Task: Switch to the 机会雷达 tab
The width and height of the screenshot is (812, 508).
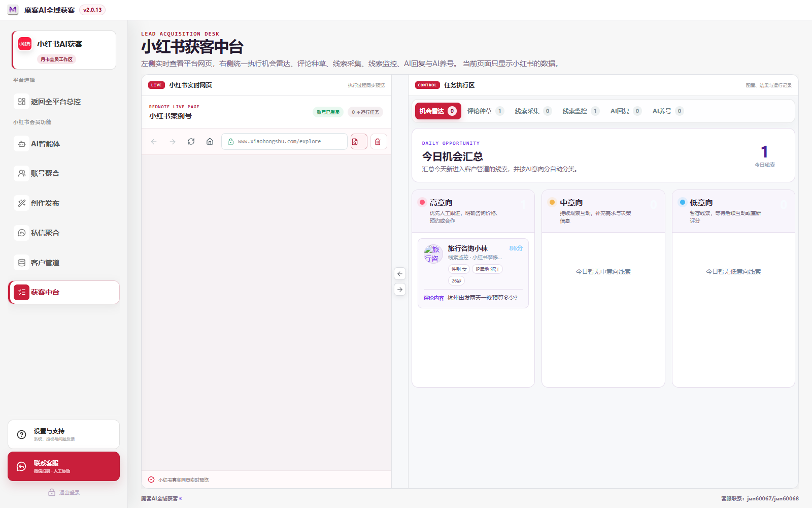Action: 438,111
